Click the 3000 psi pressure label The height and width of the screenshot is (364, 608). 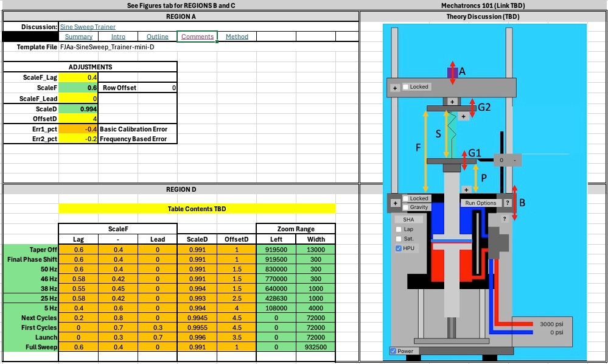click(551, 324)
